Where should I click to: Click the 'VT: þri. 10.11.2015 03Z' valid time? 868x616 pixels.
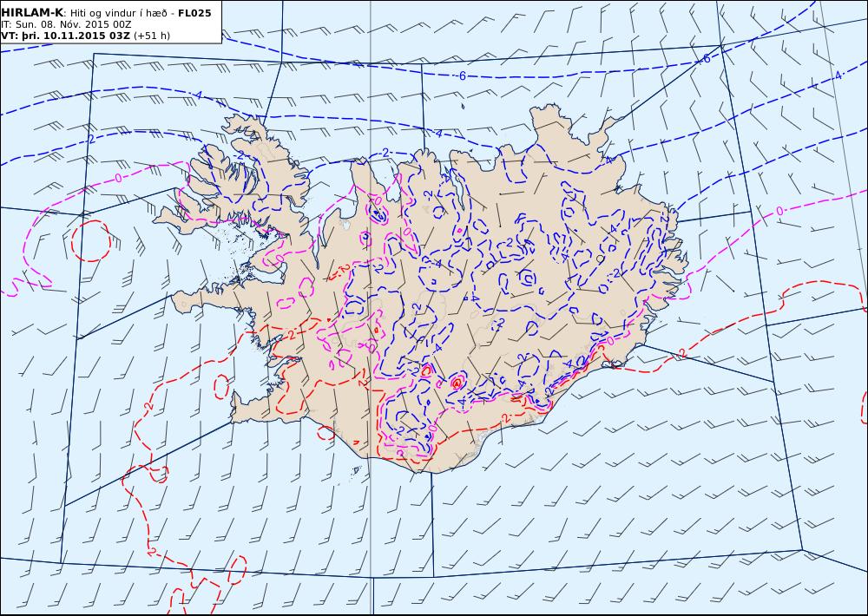click(66, 36)
